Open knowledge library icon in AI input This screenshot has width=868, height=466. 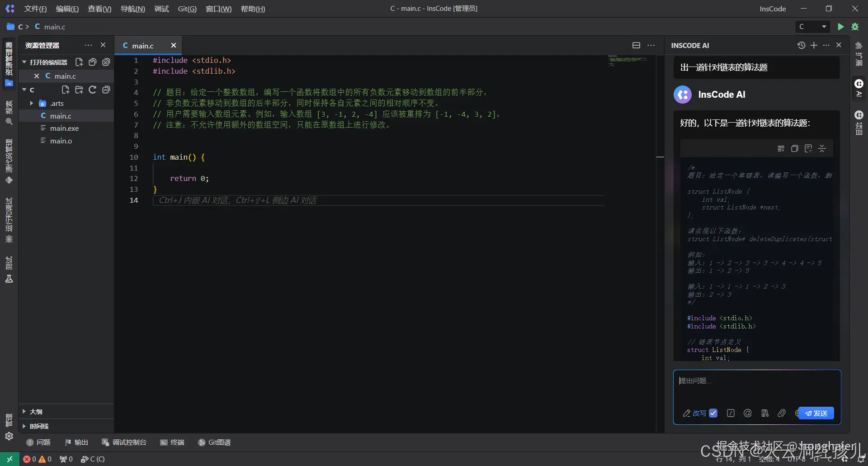pos(765,413)
